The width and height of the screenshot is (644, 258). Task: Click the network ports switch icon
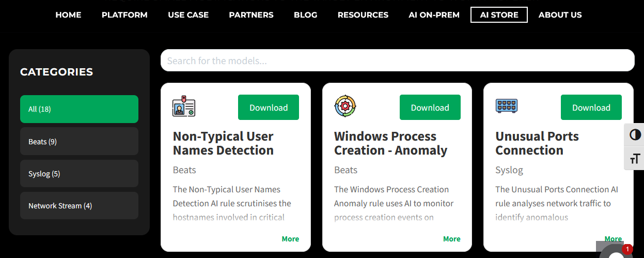[506, 106]
